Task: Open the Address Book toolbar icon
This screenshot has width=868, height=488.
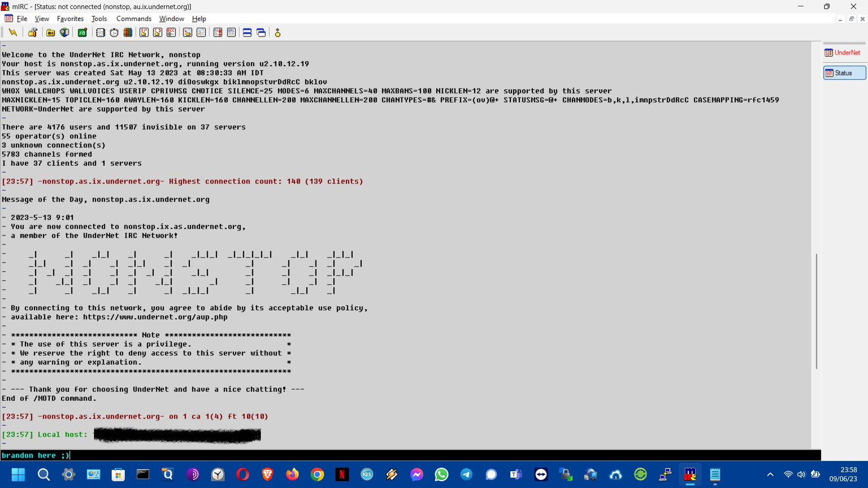Action: (x=100, y=33)
